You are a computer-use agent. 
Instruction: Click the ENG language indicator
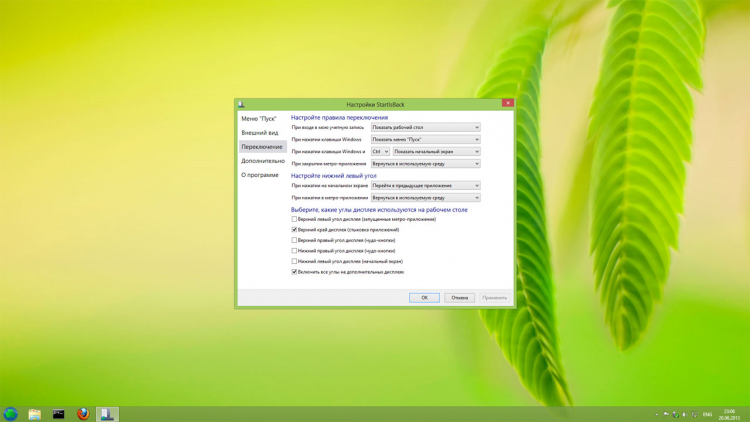pyautogui.click(x=707, y=415)
